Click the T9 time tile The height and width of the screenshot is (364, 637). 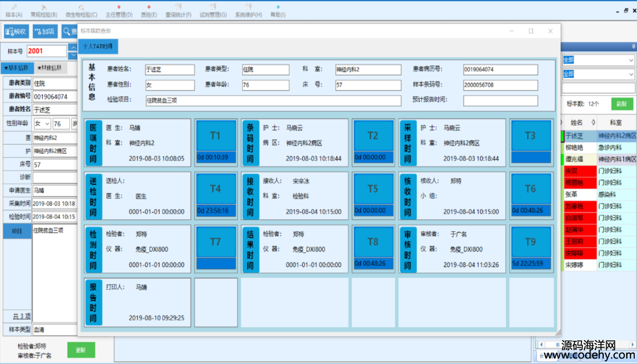[531, 242]
